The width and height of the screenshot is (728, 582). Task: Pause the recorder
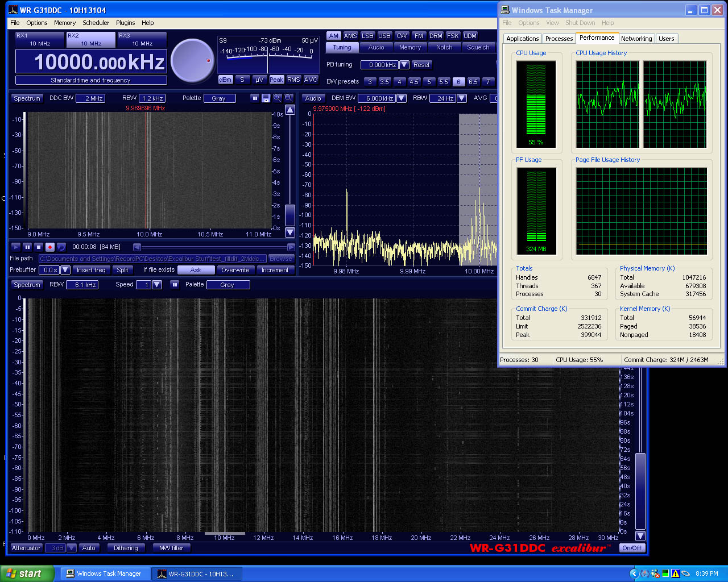tap(27, 247)
